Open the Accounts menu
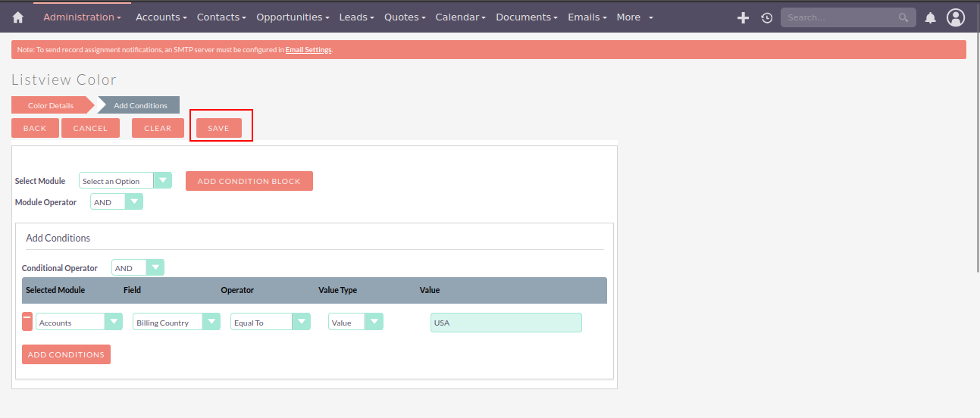980x418 pixels. point(161,17)
